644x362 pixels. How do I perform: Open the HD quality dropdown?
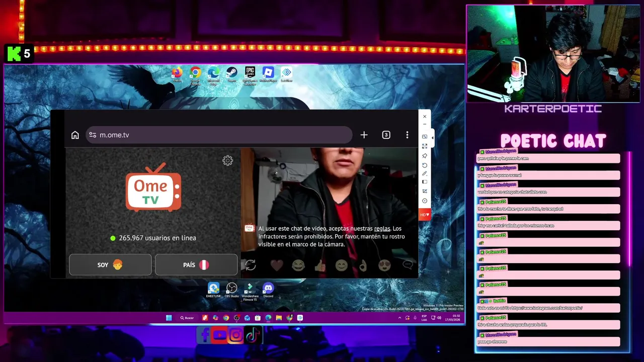[x=425, y=215]
